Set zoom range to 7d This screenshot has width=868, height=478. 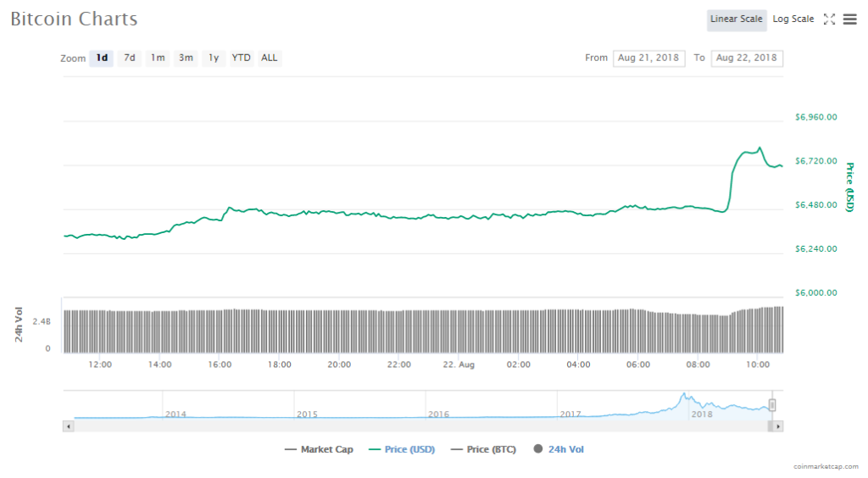click(x=130, y=58)
